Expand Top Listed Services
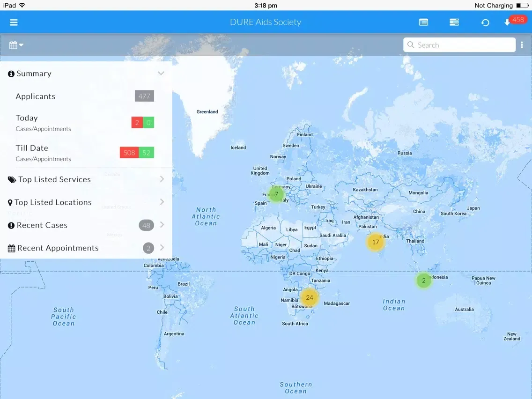 tap(161, 179)
